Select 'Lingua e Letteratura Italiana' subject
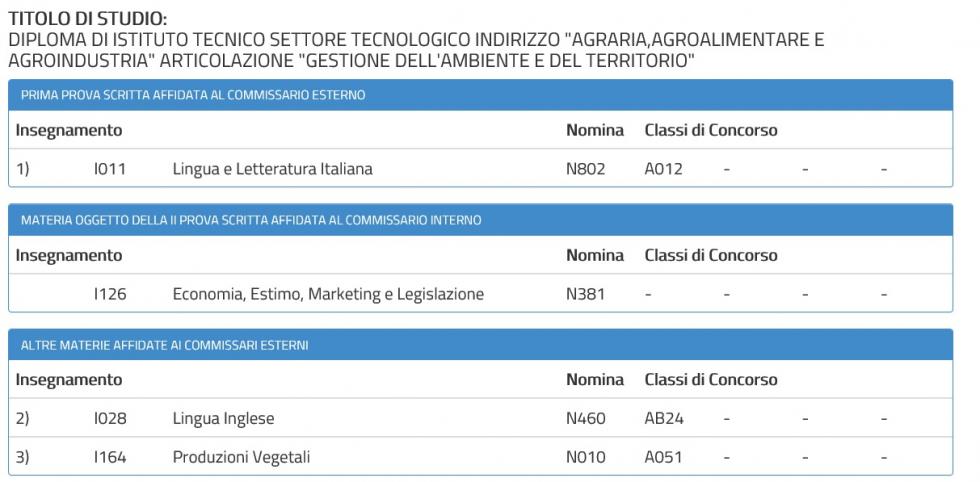 (272, 169)
